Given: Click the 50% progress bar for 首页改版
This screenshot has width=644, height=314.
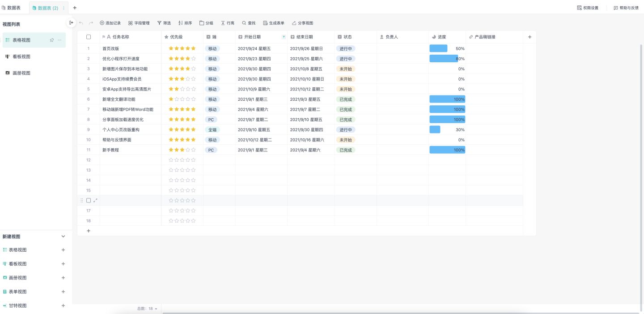Looking at the screenshot, I should tap(438, 48).
